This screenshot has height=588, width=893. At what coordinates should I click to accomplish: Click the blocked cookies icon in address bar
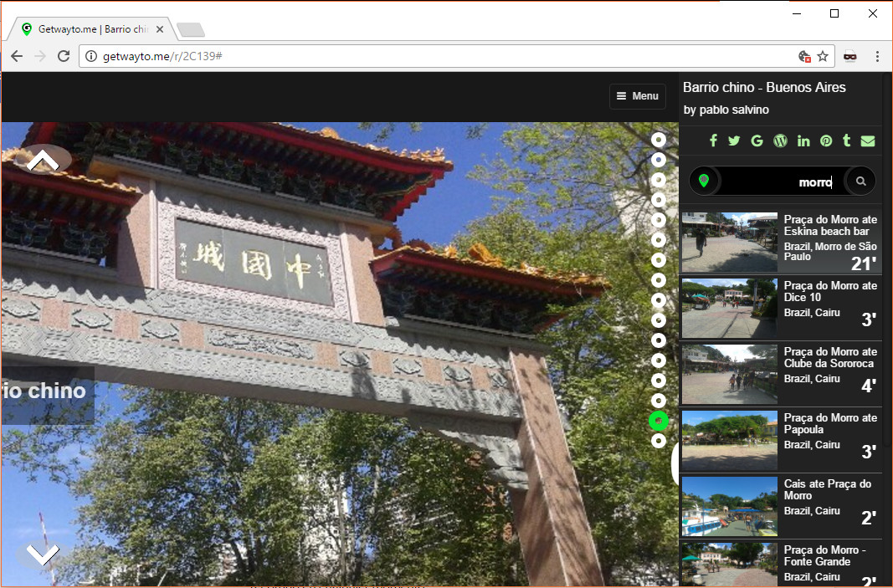[x=804, y=56]
